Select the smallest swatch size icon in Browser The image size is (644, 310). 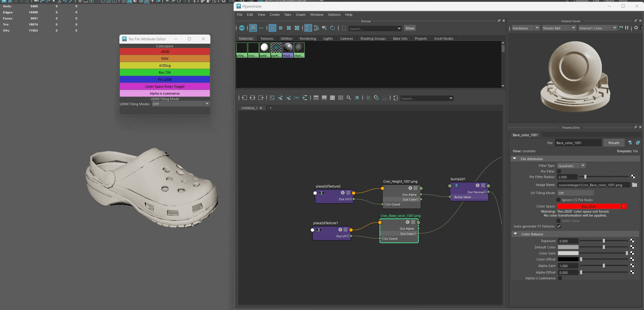(272, 28)
